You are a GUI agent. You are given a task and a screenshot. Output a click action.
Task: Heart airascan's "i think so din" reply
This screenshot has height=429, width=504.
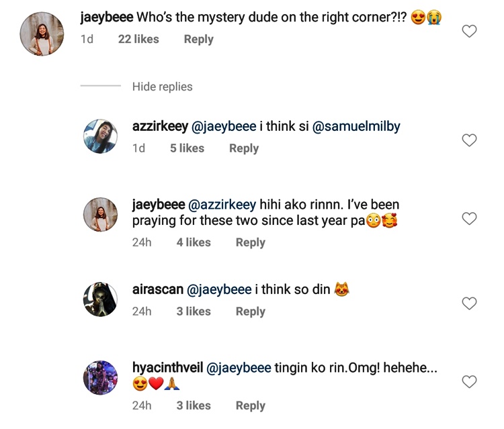click(470, 303)
